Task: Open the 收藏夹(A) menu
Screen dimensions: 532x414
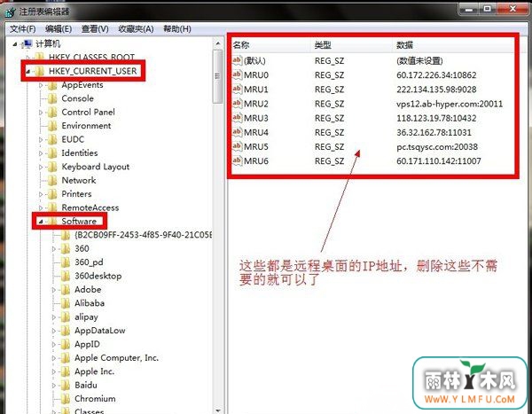Action: click(x=136, y=29)
